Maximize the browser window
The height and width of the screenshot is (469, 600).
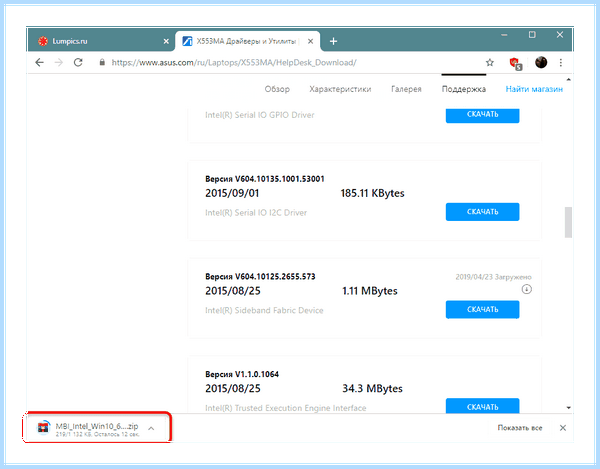coord(532,35)
